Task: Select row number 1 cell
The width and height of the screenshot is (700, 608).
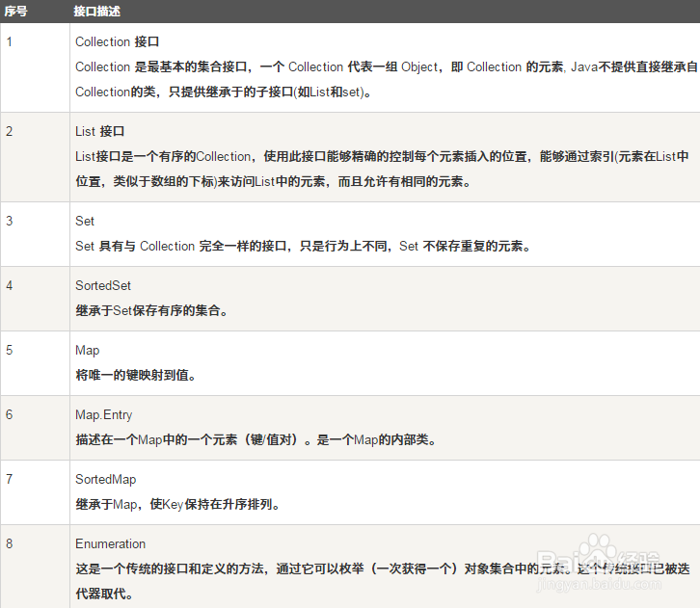Action: coord(35,67)
